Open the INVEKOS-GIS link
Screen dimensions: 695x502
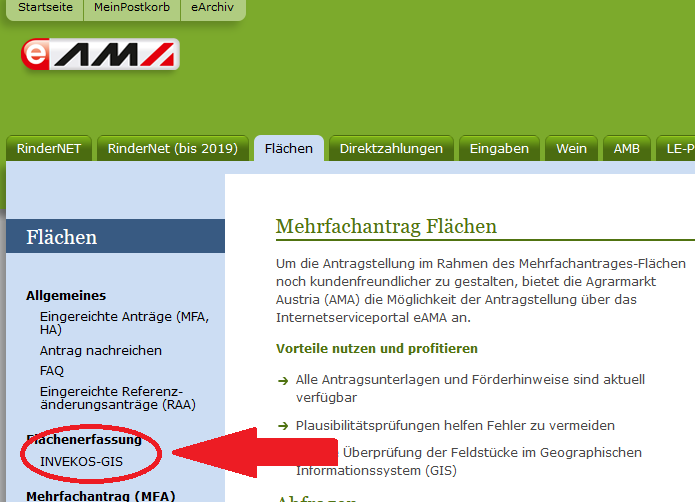click(x=84, y=461)
